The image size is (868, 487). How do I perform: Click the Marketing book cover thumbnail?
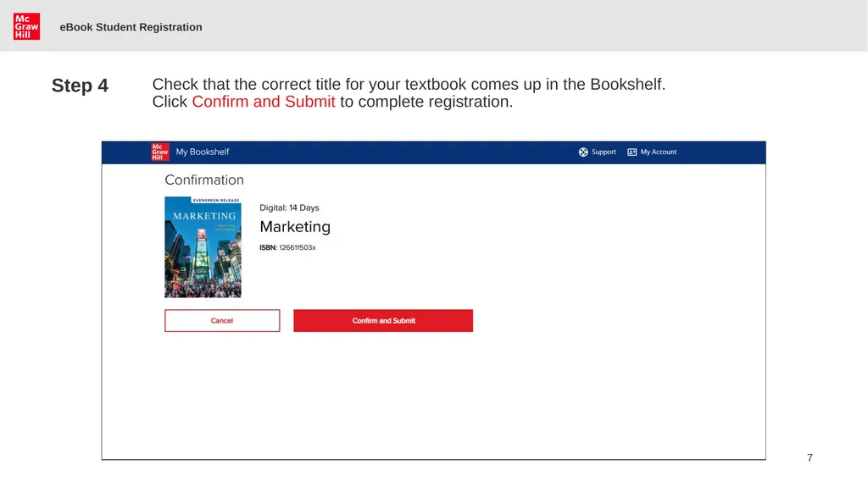[203, 247]
